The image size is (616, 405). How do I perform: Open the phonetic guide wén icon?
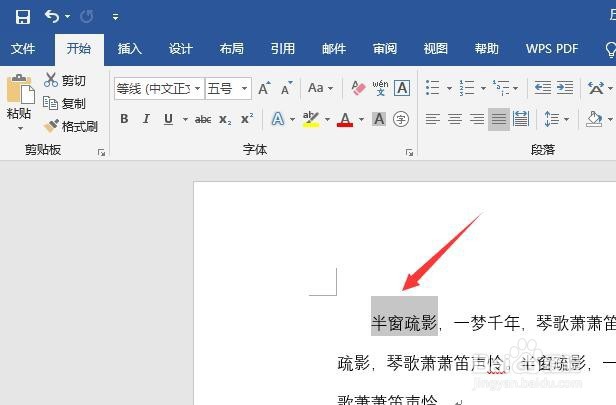[x=380, y=88]
